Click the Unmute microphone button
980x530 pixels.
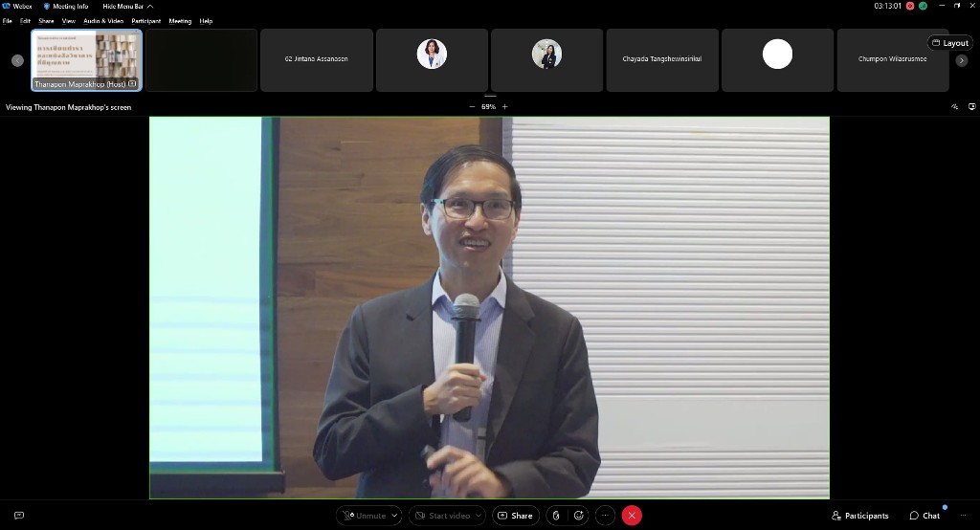coord(365,516)
